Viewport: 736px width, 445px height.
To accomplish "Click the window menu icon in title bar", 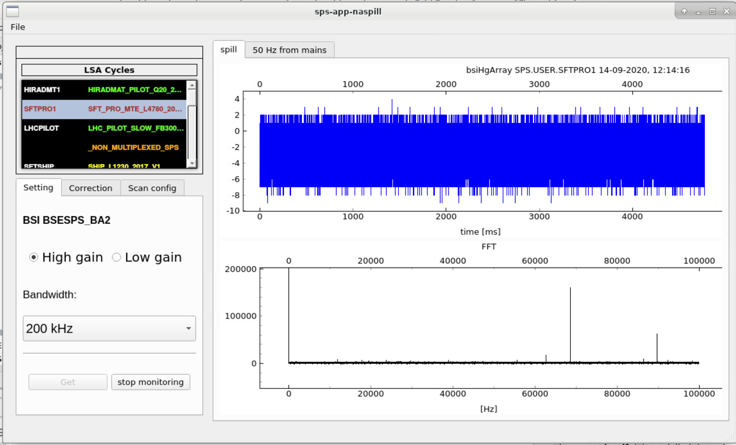I will pos(13,11).
